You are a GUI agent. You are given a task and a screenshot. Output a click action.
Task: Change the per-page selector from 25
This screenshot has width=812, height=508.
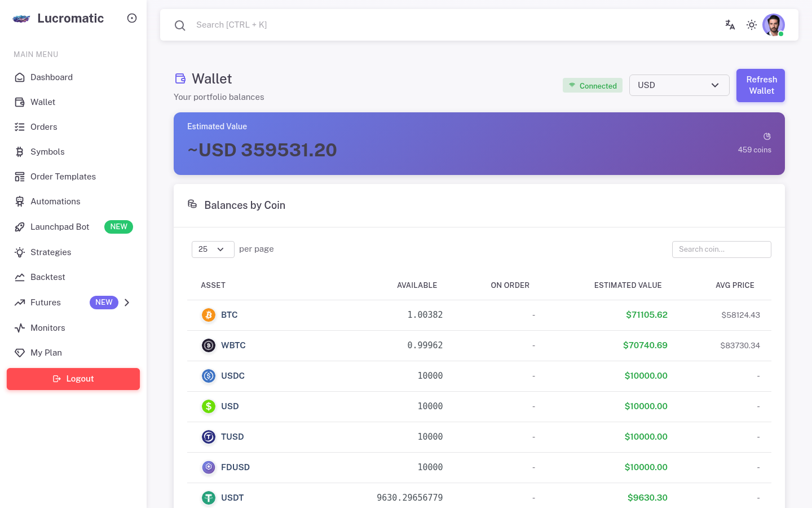(x=213, y=249)
